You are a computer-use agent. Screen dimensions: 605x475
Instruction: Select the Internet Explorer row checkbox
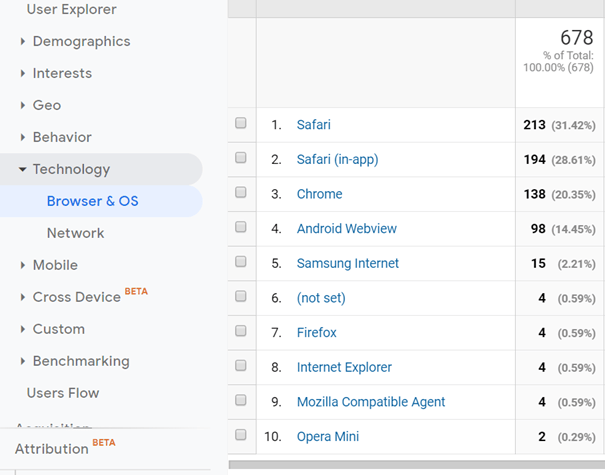pos(241,365)
